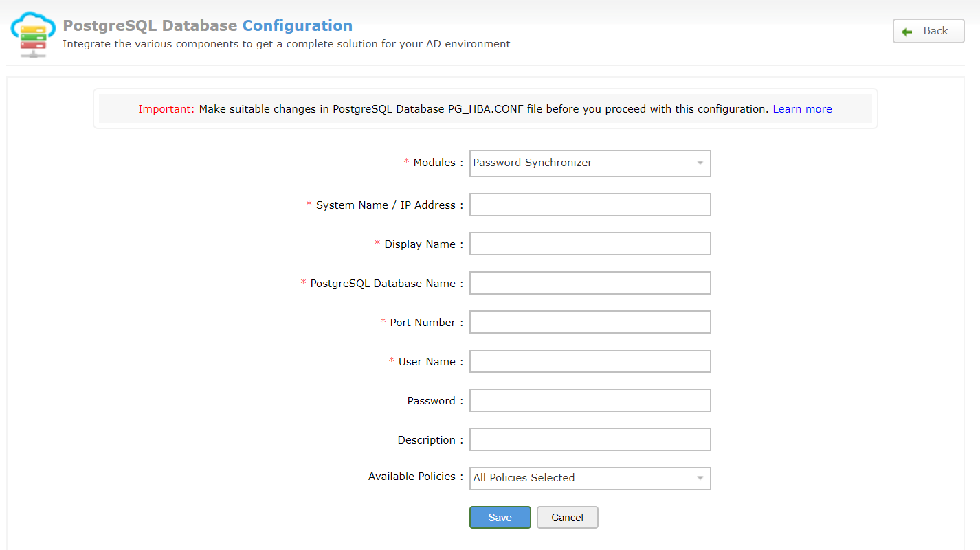
Task: Click the Port Number input box
Action: click(x=590, y=322)
